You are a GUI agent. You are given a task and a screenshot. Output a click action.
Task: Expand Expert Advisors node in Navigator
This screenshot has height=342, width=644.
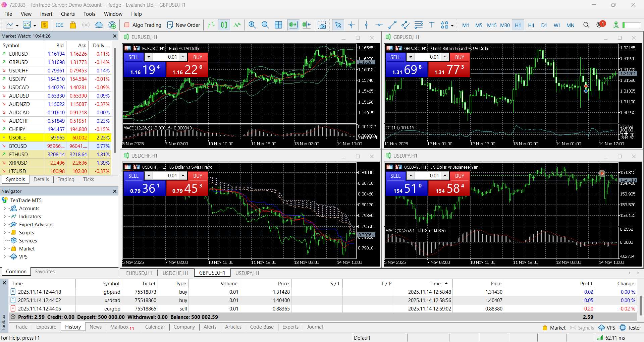(5, 225)
